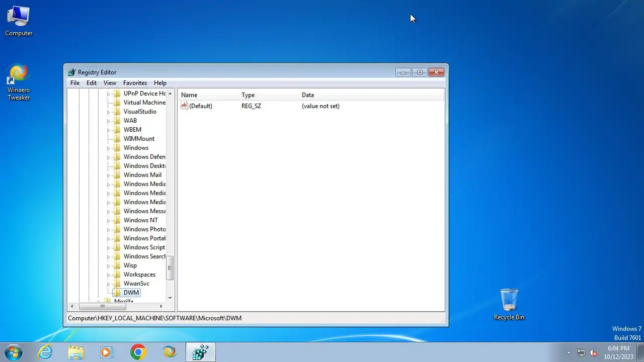
Task: Open Windows Explorer from the taskbar
Action: click(x=76, y=352)
